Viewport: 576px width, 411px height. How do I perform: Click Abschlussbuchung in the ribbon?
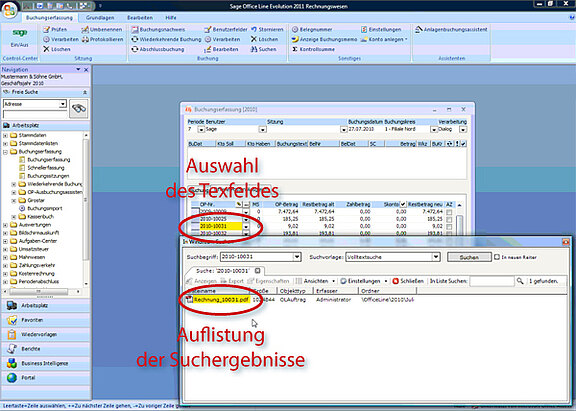click(x=158, y=49)
